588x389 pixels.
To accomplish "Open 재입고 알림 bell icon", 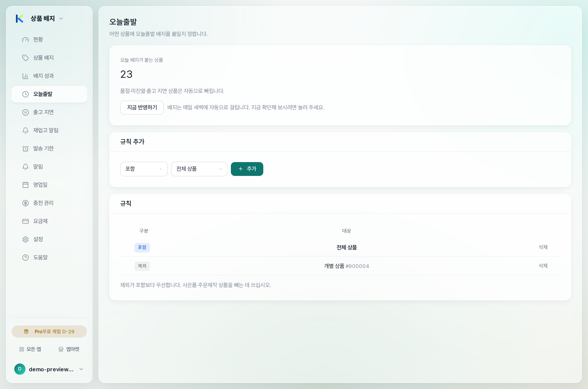I will coord(25,130).
